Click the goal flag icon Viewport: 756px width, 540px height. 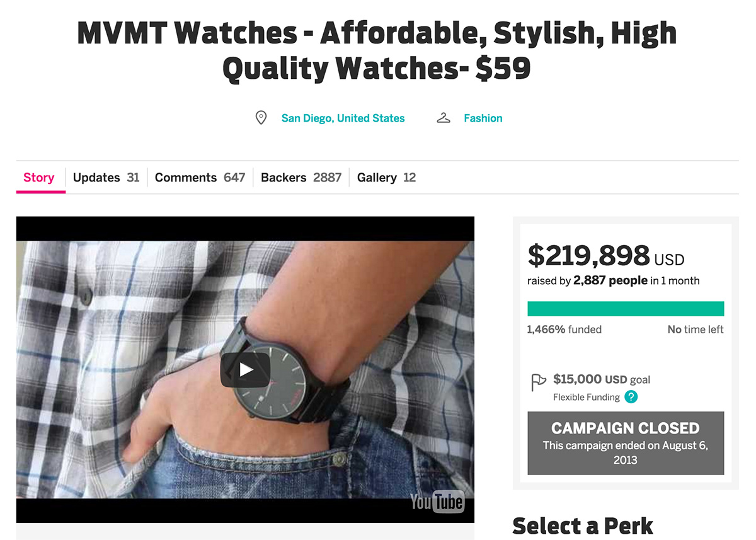(x=538, y=382)
